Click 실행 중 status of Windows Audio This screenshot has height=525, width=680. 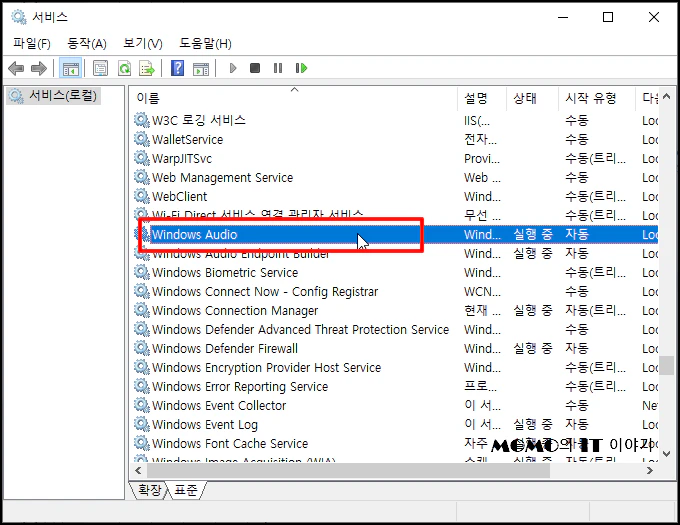(x=533, y=235)
